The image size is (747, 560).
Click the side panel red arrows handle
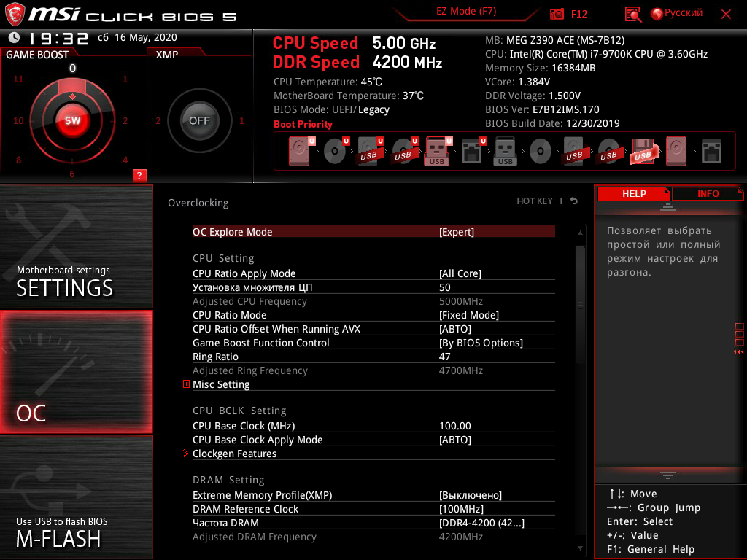(x=739, y=352)
